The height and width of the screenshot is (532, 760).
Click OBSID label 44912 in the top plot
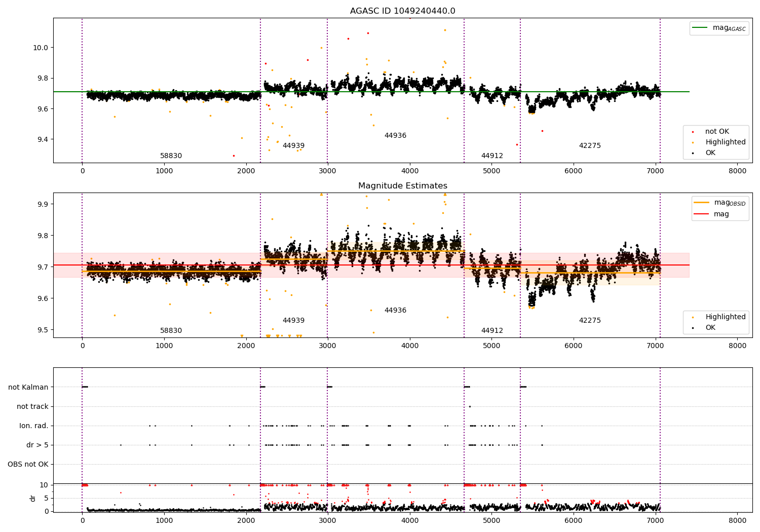[x=492, y=156]
